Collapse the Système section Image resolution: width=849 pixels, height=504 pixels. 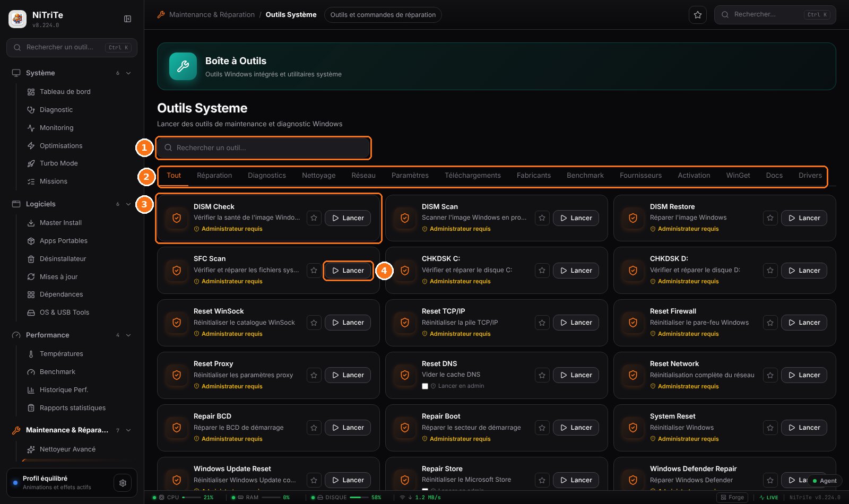128,73
